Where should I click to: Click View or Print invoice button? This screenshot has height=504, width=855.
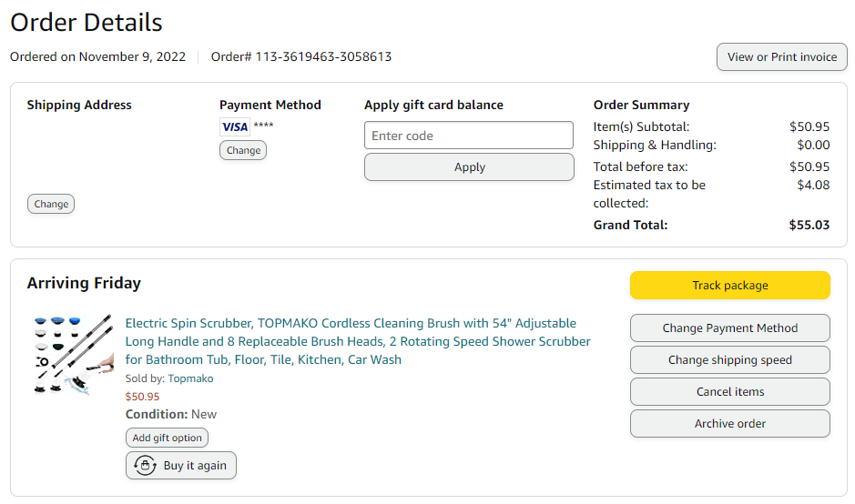coord(782,56)
